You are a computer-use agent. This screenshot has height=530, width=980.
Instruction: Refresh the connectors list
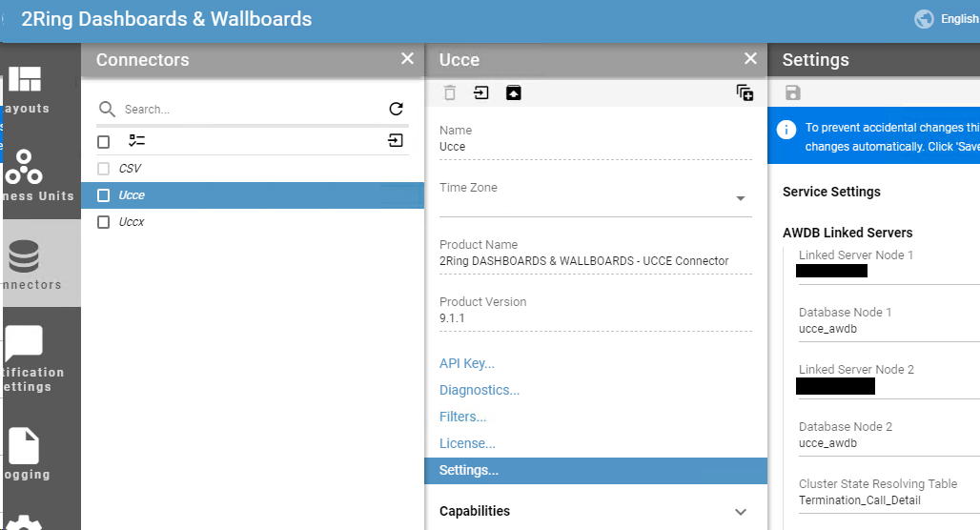[396, 109]
